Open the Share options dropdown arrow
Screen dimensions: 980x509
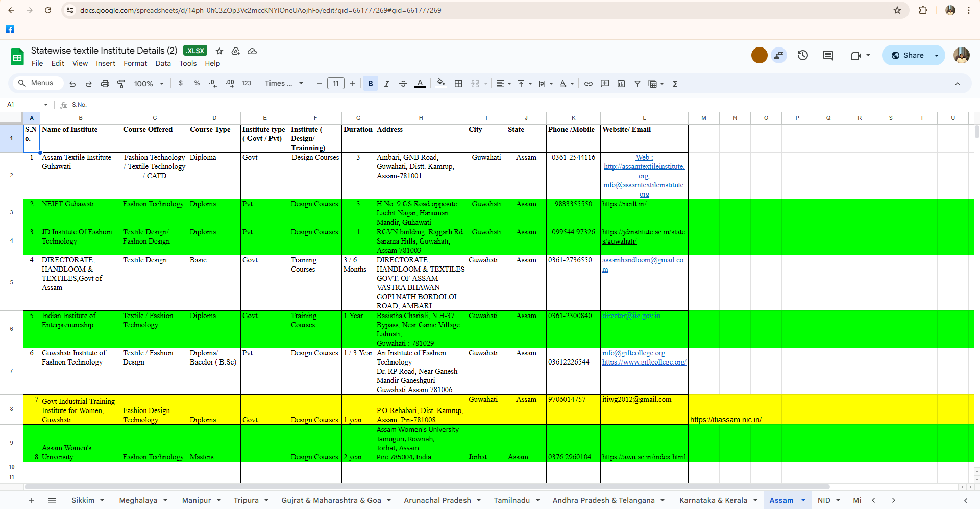pyautogui.click(x=937, y=55)
